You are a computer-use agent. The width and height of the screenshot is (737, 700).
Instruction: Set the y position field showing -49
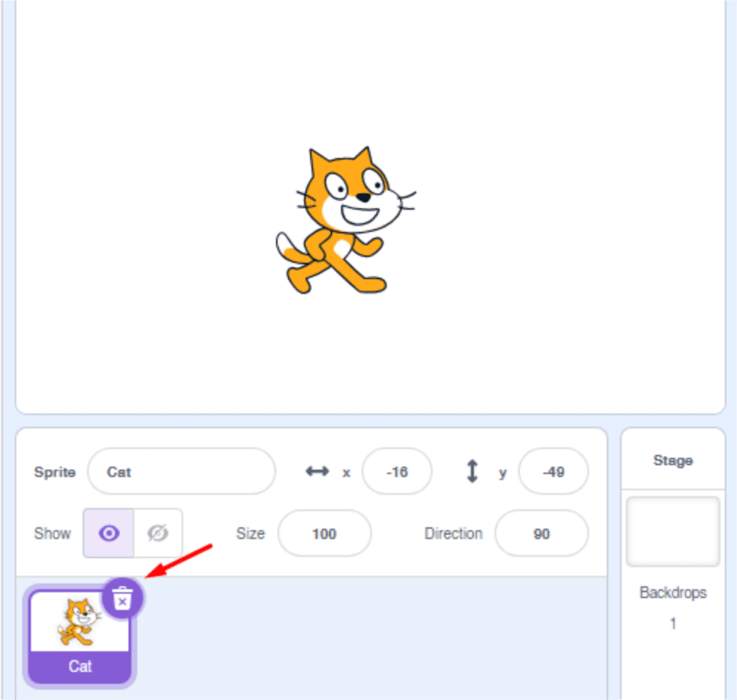click(553, 472)
